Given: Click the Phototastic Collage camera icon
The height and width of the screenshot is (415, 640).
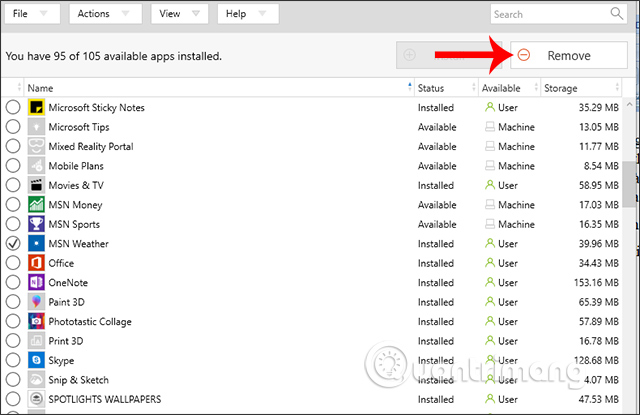Looking at the screenshot, I should [x=36, y=321].
